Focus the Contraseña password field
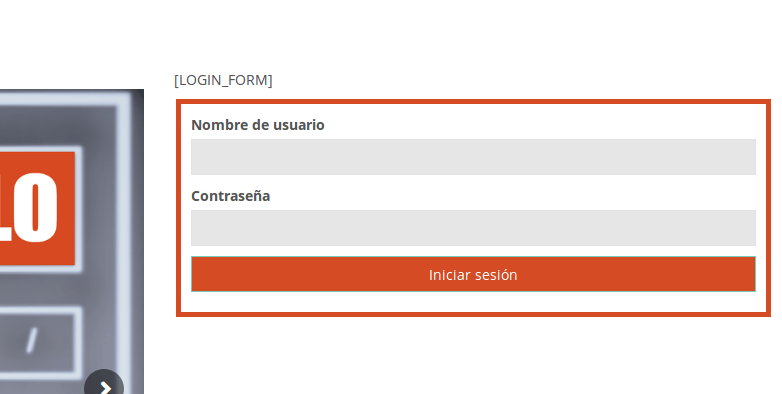 pyautogui.click(x=473, y=228)
